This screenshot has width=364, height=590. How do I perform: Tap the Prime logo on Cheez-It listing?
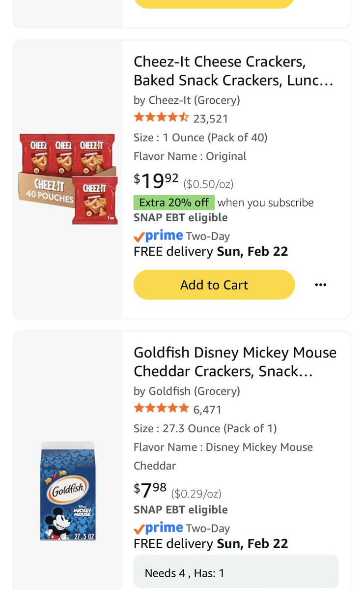coord(158,236)
